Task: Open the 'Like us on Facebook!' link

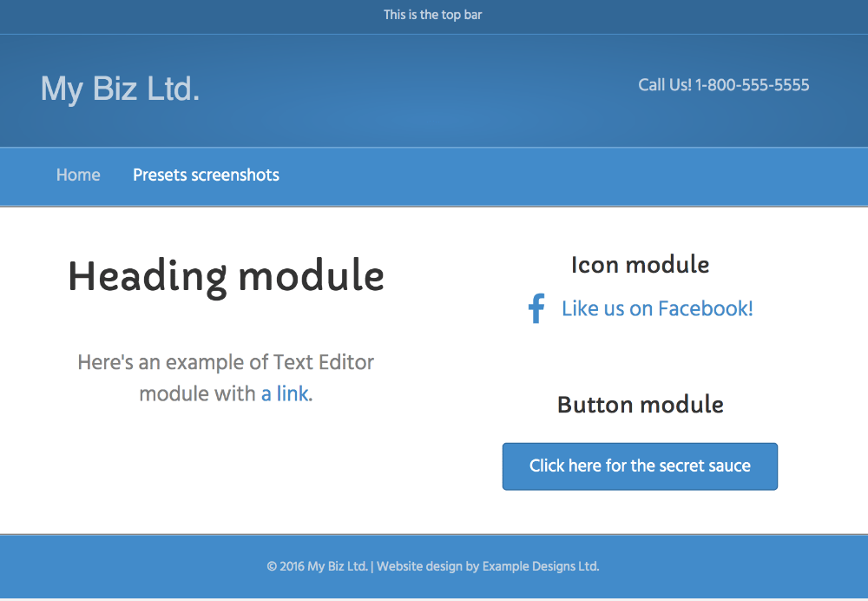Action: point(657,308)
